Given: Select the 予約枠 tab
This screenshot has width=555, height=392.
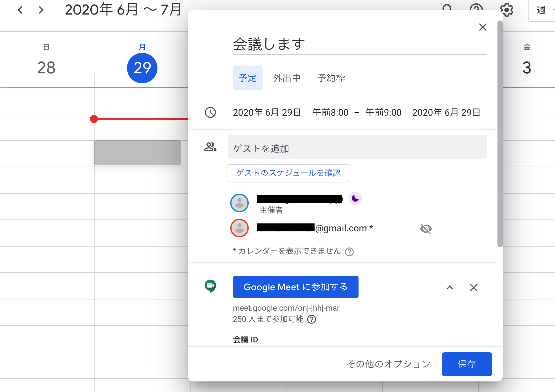Looking at the screenshot, I should tap(330, 78).
